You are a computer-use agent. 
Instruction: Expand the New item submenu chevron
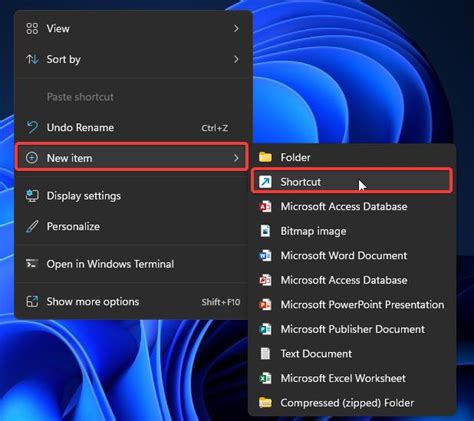pos(236,158)
